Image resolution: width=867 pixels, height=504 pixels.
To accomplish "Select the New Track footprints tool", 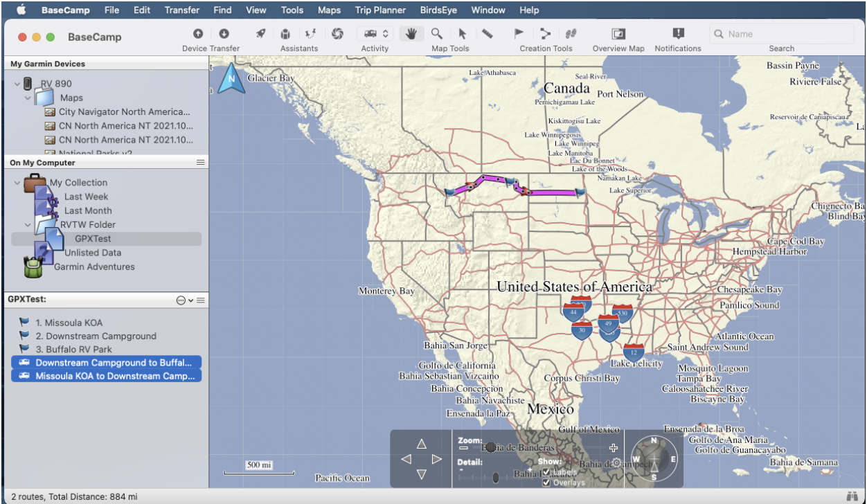I will coord(571,33).
